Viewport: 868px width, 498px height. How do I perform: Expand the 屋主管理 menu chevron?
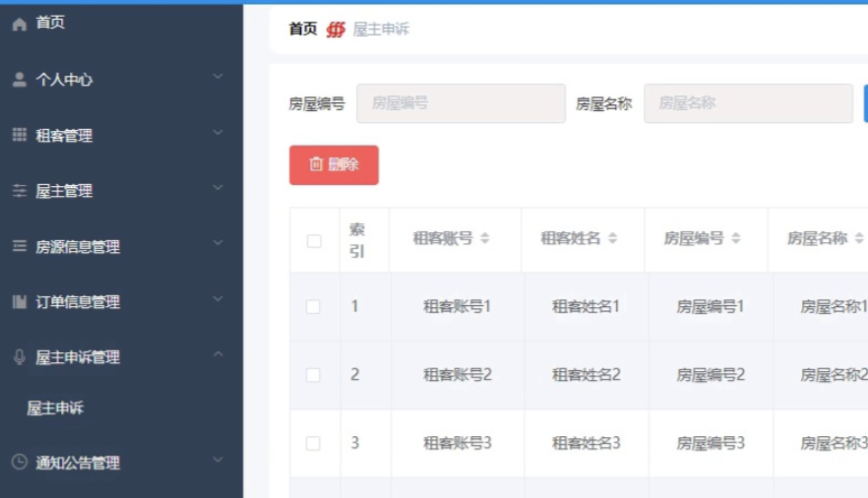pyautogui.click(x=218, y=188)
